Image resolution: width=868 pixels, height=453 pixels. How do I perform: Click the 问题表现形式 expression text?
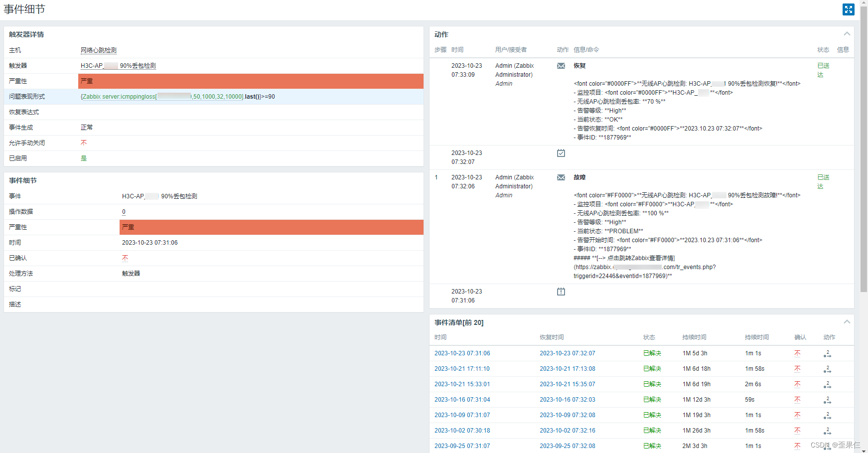click(177, 97)
